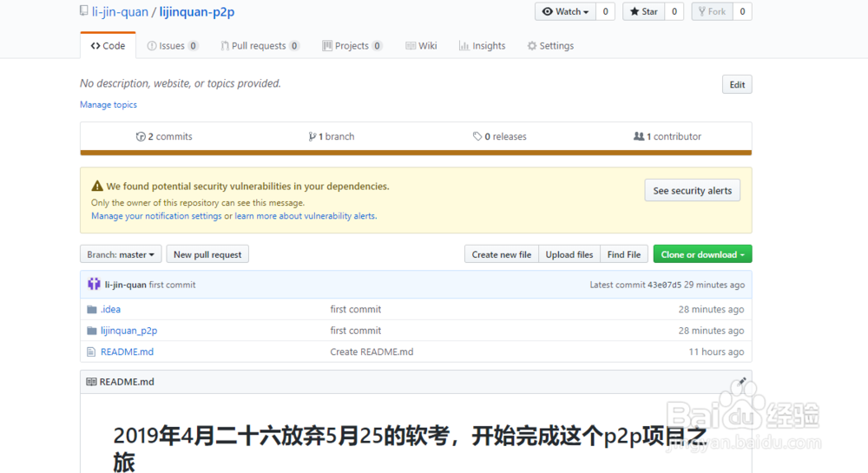
Task: Click the language breakdown color bar
Action: coord(416,153)
